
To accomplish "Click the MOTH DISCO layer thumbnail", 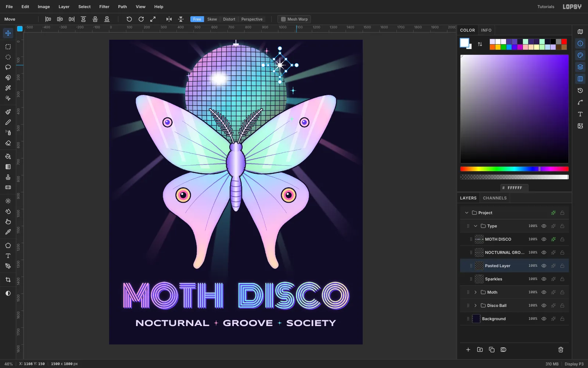I will click(x=479, y=239).
